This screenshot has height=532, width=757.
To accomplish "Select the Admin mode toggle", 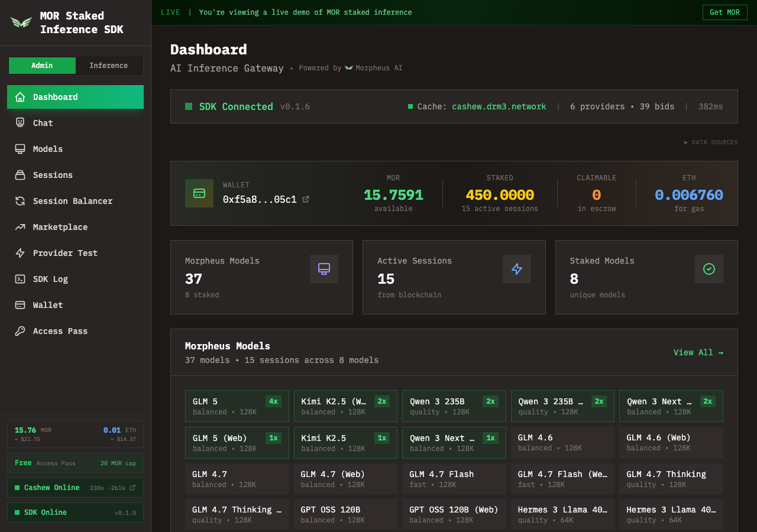I will 42,66.
